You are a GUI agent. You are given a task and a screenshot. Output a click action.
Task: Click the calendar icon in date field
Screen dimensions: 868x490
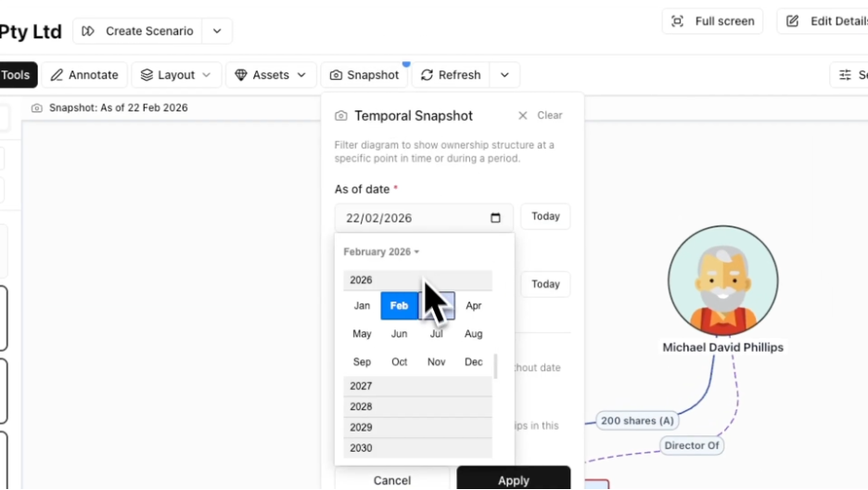coord(495,218)
